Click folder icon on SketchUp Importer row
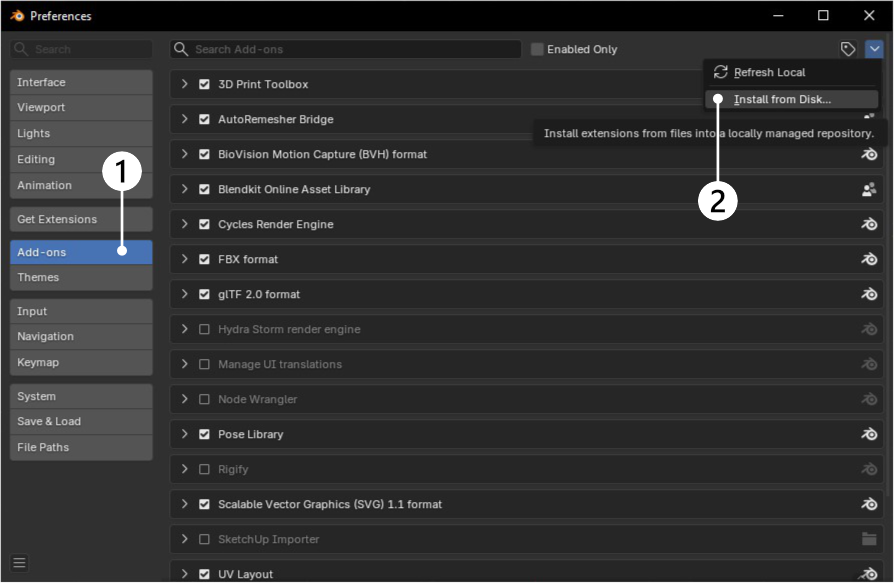Image resolution: width=894 pixels, height=583 pixels. pos(869,539)
